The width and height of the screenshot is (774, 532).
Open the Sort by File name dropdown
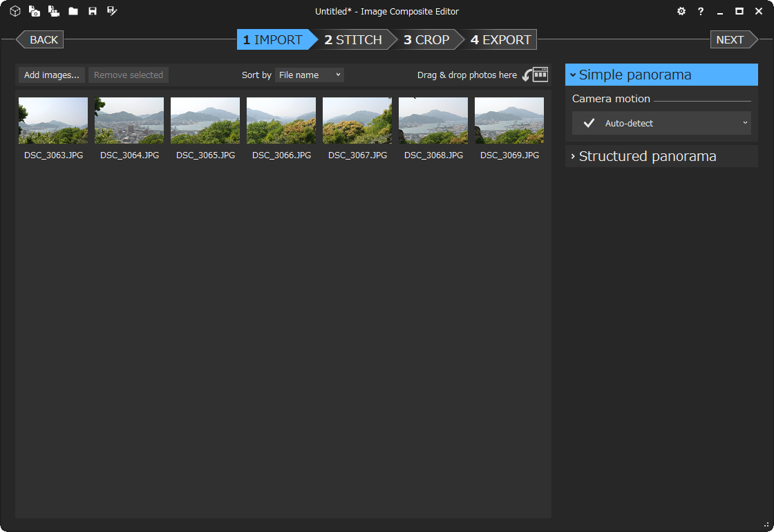pos(310,75)
